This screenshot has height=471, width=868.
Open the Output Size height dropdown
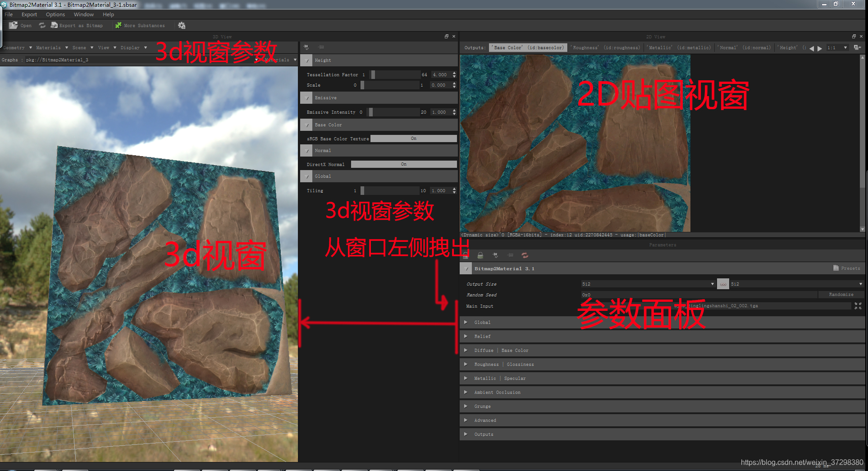pyautogui.click(x=796, y=284)
